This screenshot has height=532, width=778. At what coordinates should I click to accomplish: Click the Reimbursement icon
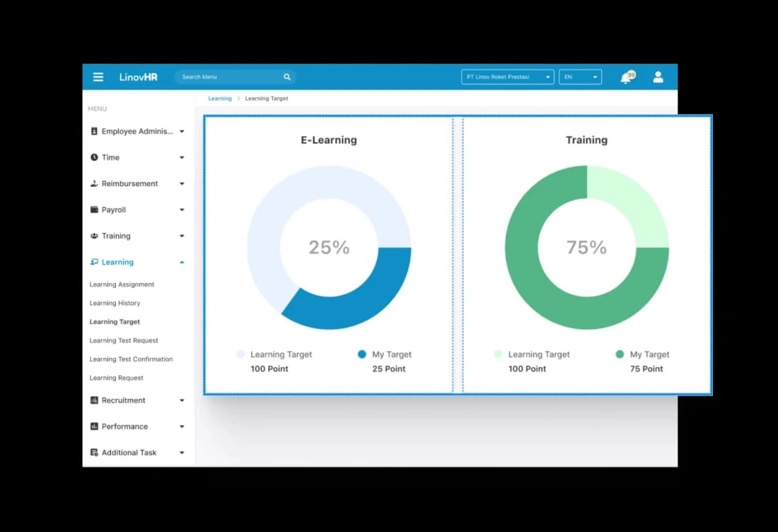pyautogui.click(x=94, y=183)
